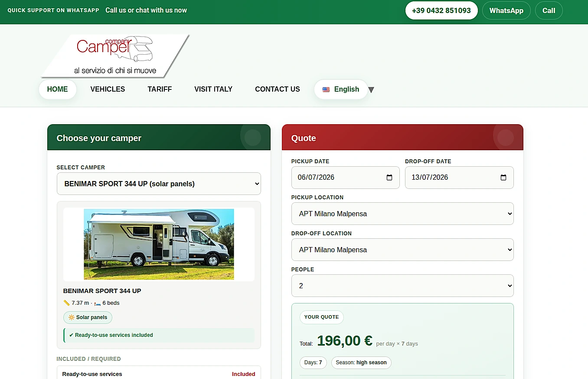The width and height of the screenshot is (588, 379).
Task: Open the CONTACT US menu item
Action: click(x=278, y=89)
